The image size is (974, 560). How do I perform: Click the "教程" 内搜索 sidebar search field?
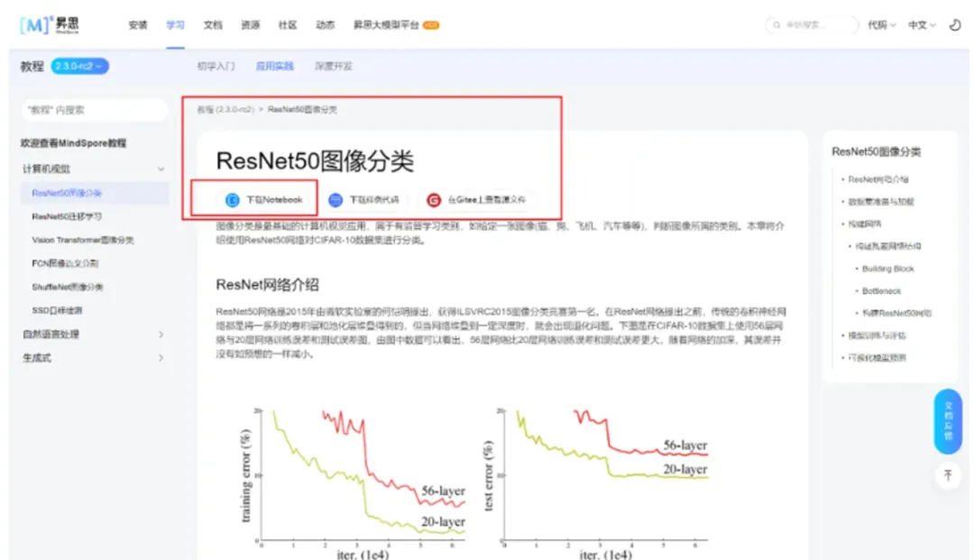95,110
